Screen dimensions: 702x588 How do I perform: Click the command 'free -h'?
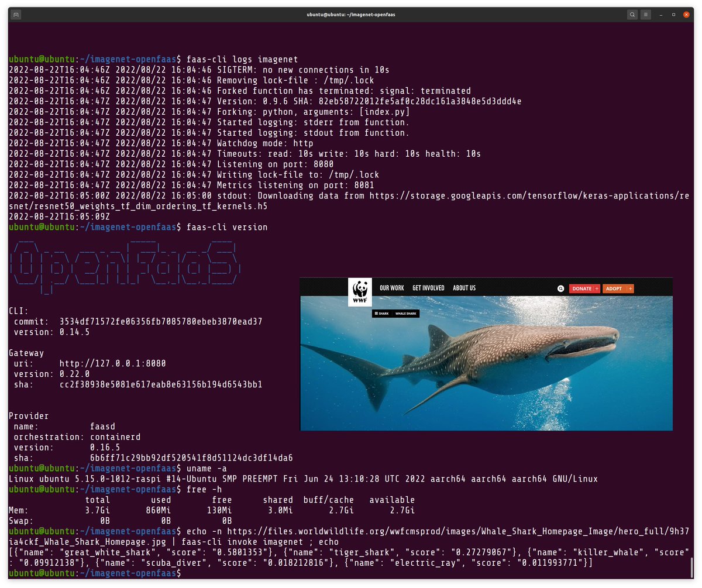(204, 490)
